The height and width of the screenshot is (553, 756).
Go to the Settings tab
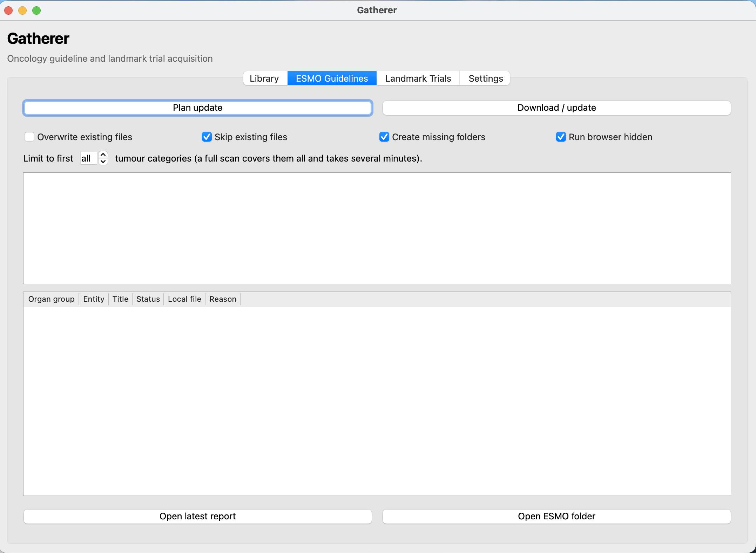coord(486,78)
